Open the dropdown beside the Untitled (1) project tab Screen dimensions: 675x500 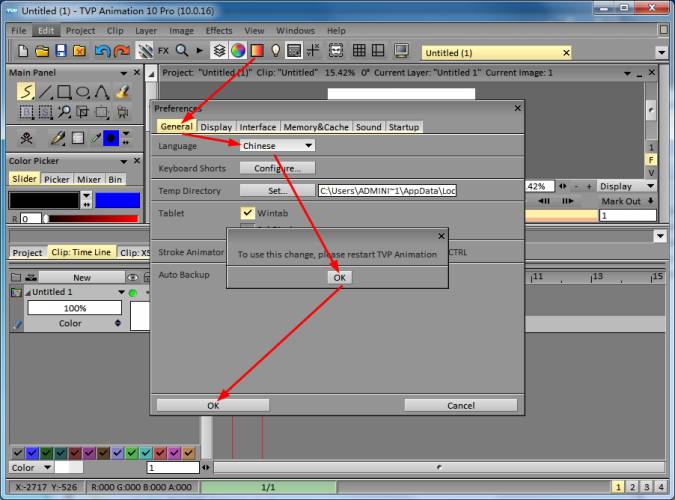tap(661, 53)
